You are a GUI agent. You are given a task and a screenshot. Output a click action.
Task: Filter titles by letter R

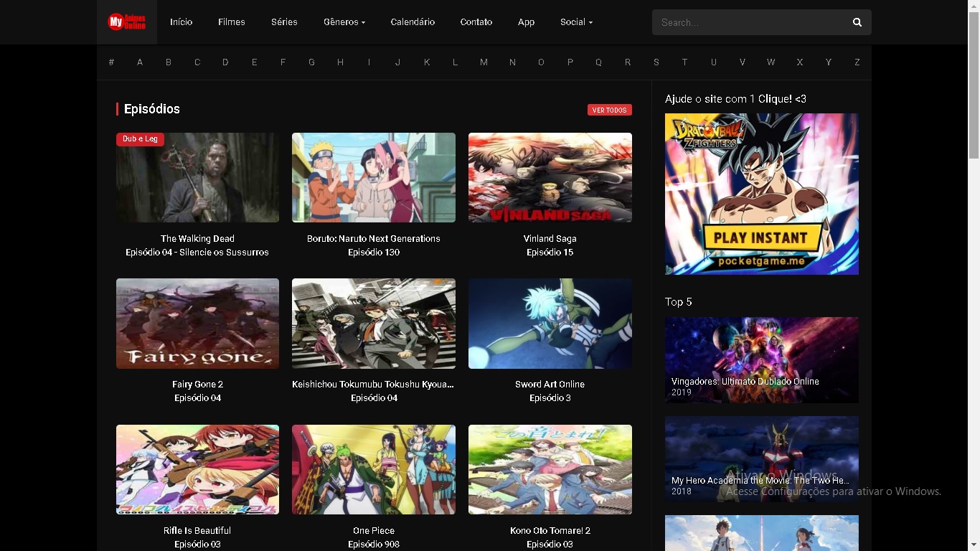coord(628,62)
